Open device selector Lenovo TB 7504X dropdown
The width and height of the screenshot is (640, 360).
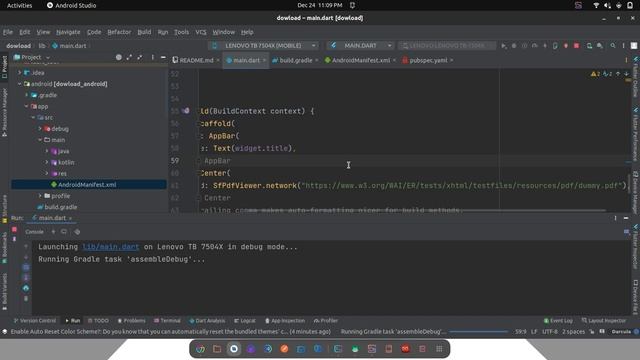click(264, 46)
